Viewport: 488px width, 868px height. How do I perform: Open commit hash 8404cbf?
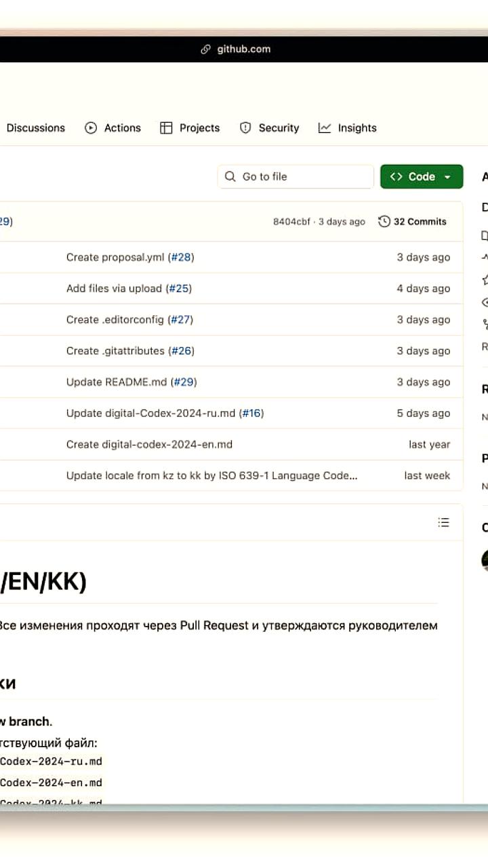coord(291,222)
